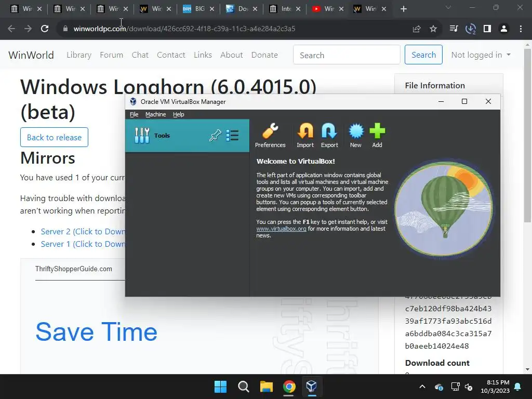532x399 pixels.
Task: Click the ThriftyShopperGuide.com ad text
Action: 74,269
